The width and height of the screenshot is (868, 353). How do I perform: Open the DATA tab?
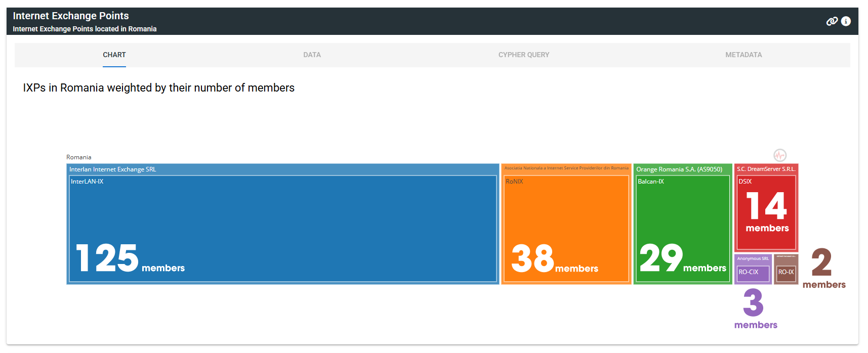(312, 55)
